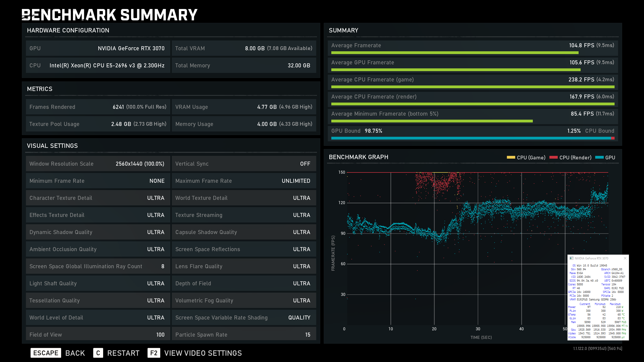Screen dimensions: 644x362
Task: Click Dynamic Shadow Quality row
Action: click(98, 232)
